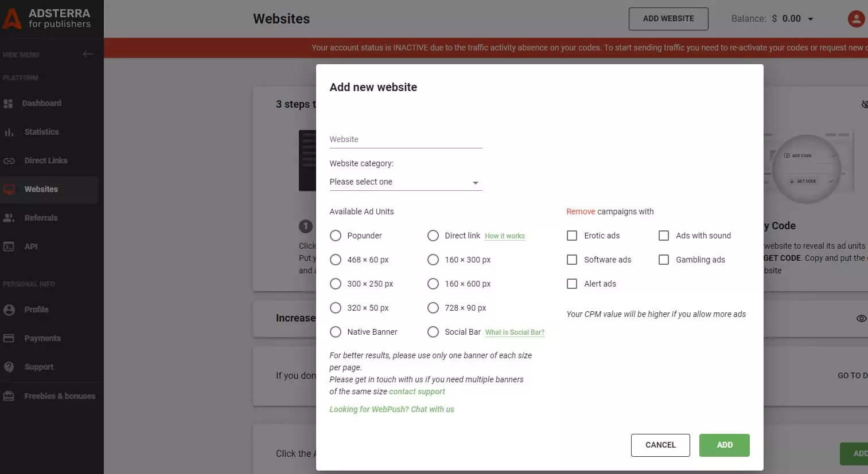Check the Gambling ads box

coord(664,260)
